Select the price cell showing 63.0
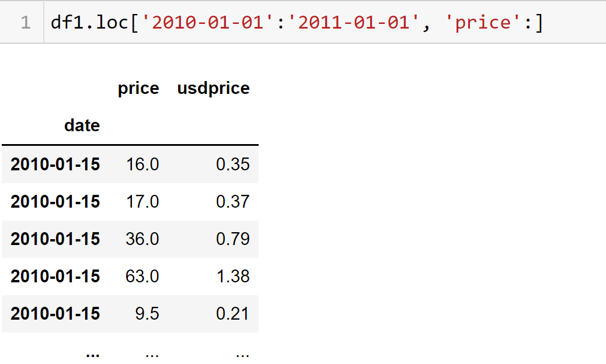The width and height of the screenshot is (606, 364). tap(142, 276)
